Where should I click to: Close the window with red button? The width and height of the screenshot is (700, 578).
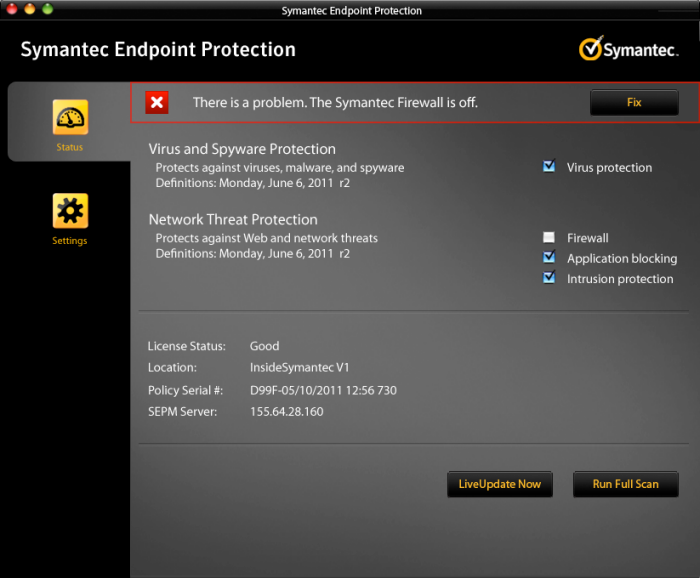(12, 8)
